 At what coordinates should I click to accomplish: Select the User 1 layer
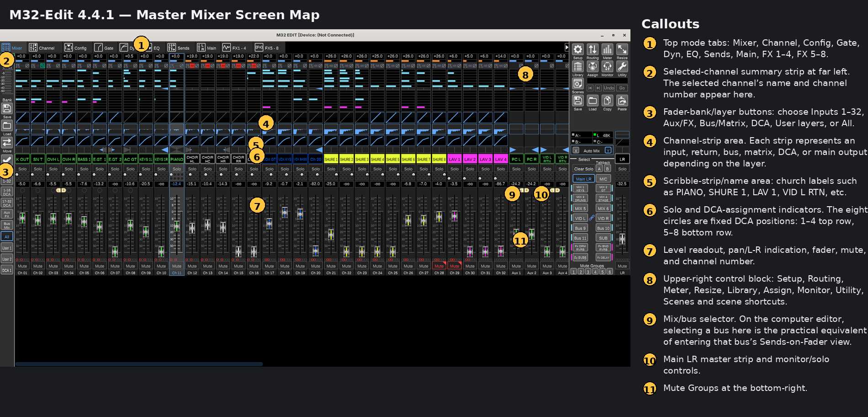[x=7, y=248]
